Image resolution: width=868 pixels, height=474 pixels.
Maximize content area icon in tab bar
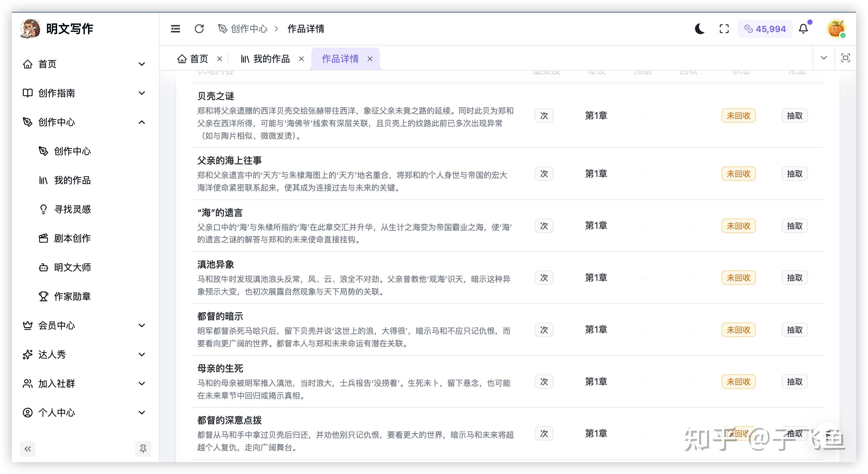[846, 58]
